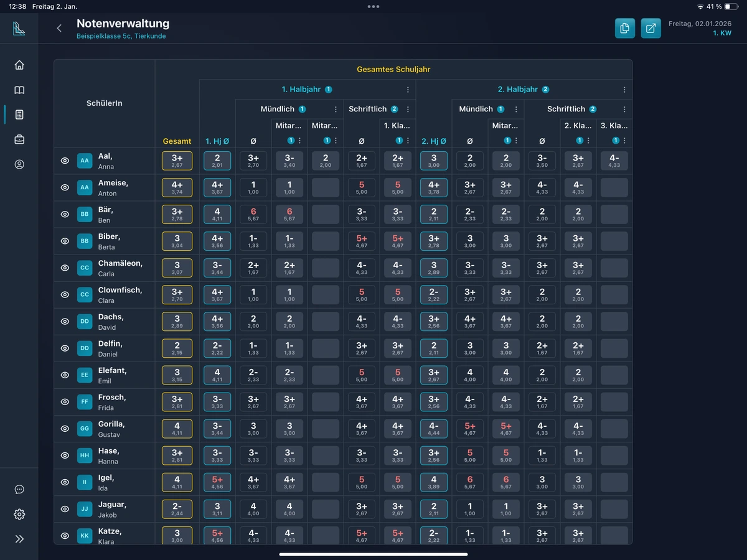Expand the sidebar with double chevron
The image size is (747, 560).
point(19,539)
